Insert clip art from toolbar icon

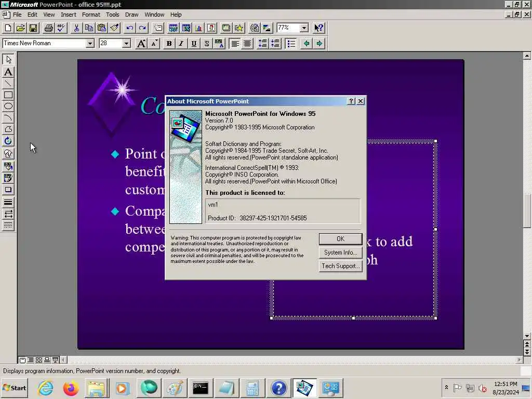pos(211,28)
